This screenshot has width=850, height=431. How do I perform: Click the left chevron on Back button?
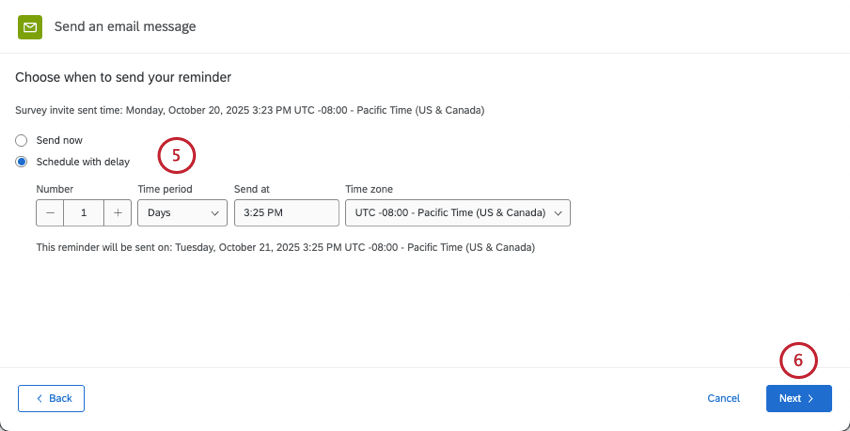39,398
